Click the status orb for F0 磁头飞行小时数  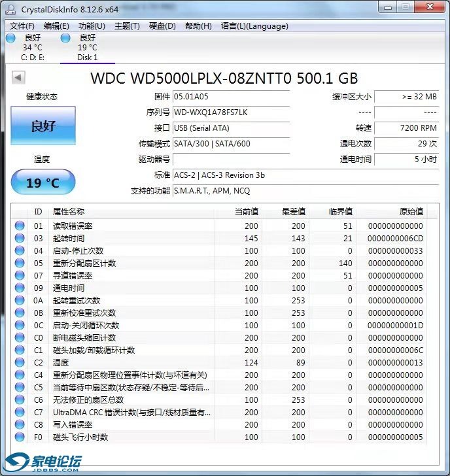20,437
